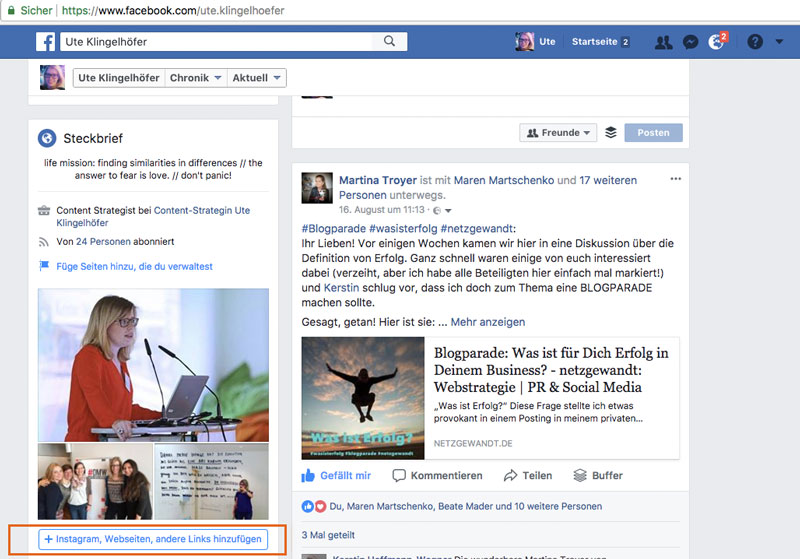This screenshot has height=559, width=800.
Task: Click the 16. August um 11:13 timestamp
Action: (382, 210)
